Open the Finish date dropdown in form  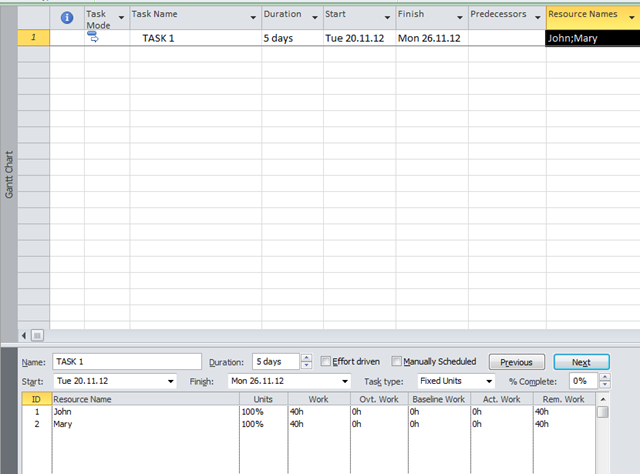[x=345, y=381]
